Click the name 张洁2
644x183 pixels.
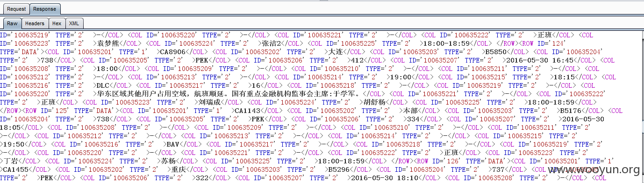272,43
